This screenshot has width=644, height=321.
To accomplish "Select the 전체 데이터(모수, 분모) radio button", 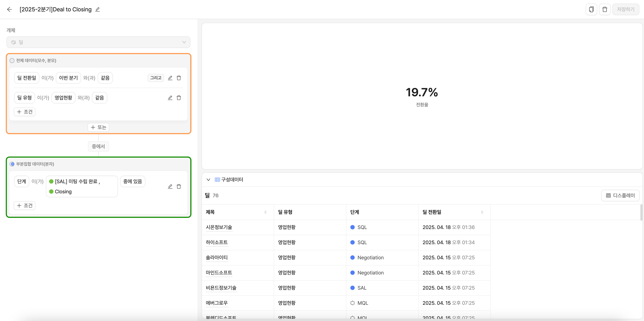I will pyautogui.click(x=12, y=61).
